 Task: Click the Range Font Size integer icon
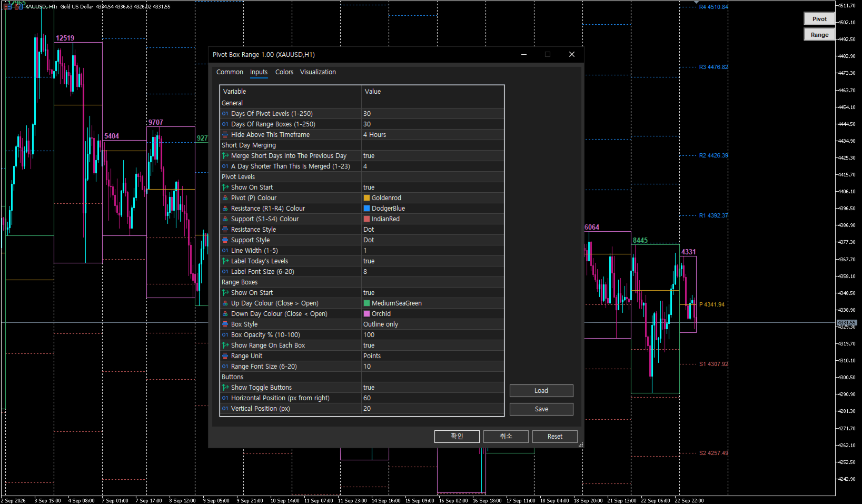tap(225, 367)
